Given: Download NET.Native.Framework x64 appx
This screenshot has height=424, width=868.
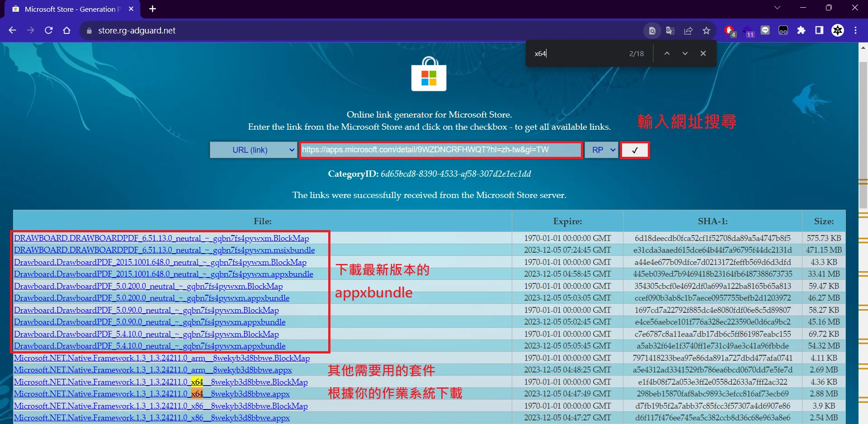Looking at the screenshot, I should click(x=152, y=394).
